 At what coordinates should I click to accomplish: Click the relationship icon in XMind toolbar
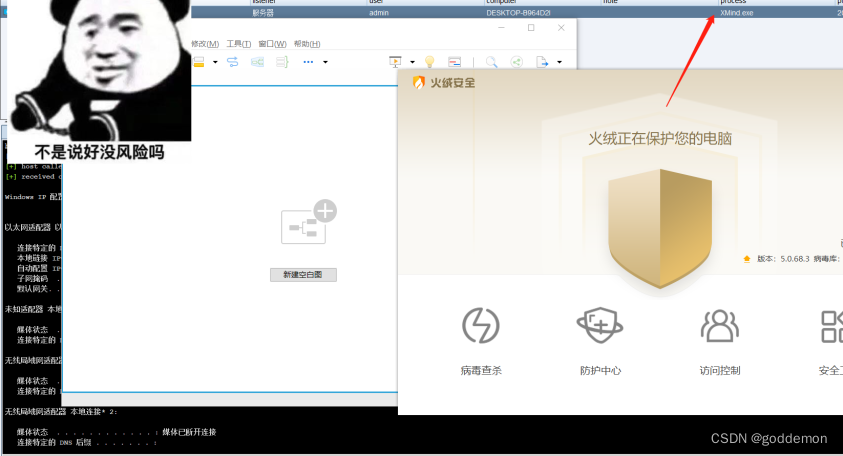[232, 62]
